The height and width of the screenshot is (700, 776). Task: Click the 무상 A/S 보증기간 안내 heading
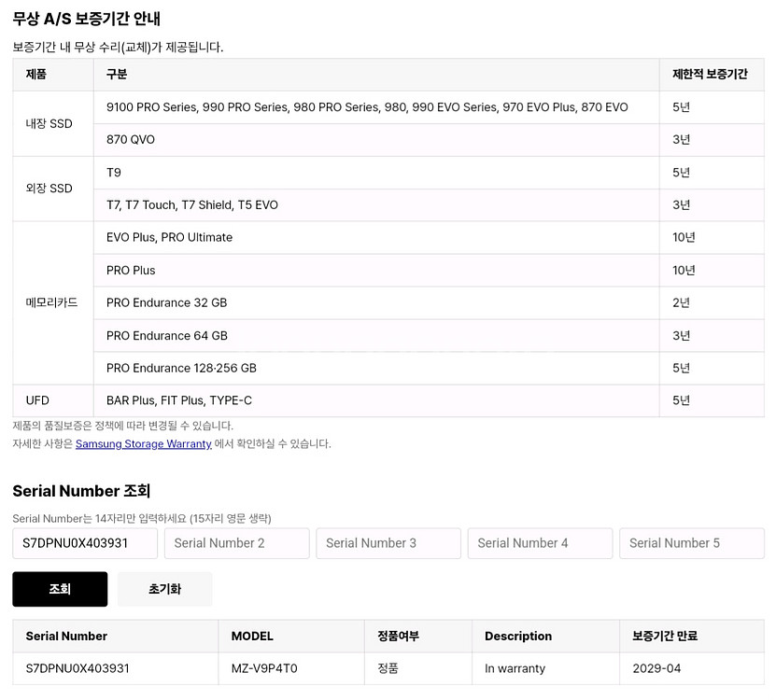click(87, 19)
